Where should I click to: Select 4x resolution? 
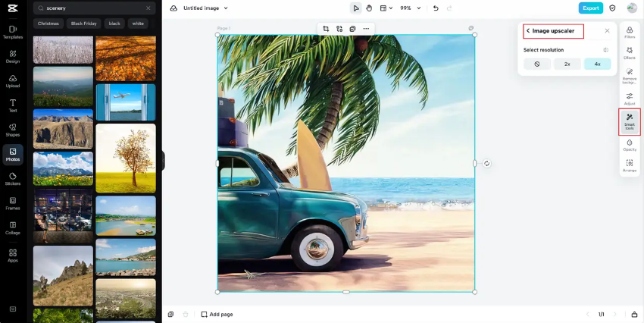point(597,64)
